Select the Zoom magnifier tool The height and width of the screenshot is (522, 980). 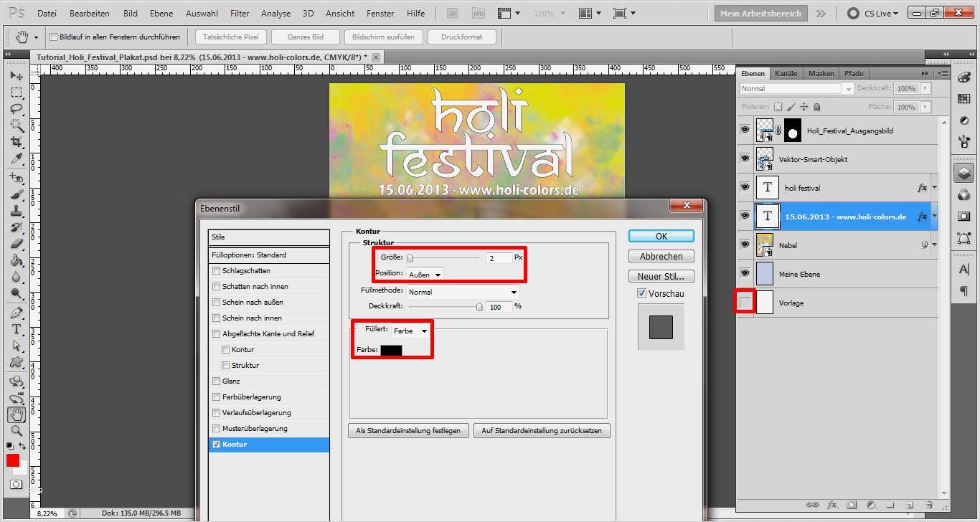[x=17, y=431]
